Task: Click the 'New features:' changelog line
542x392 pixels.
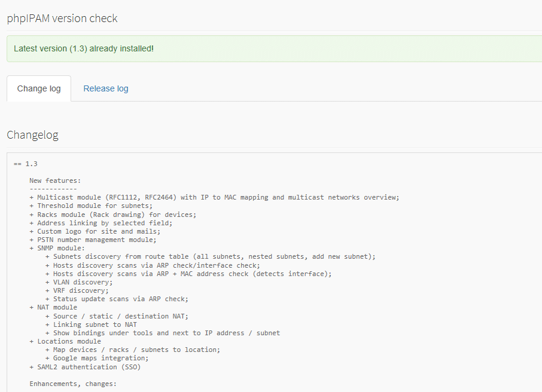Action: click(x=55, y=180)
